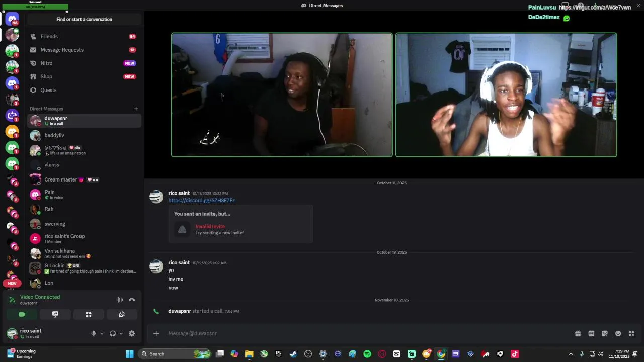
Task: Open Spotify from the taskbar
Action: (x=367, y=354)
